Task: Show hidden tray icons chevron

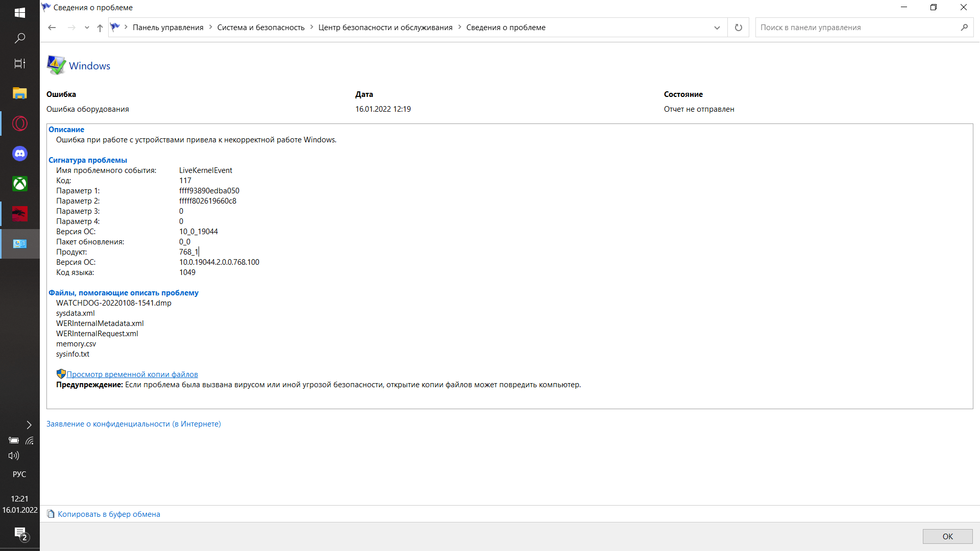Action: tap(29, 425)
